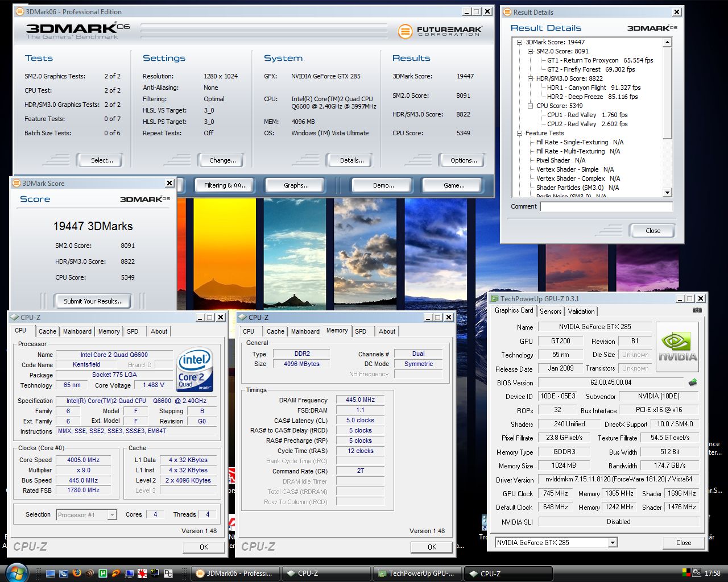Image resolution: width=728 pixels, height=582 pixels.
Task: Click the Submit Your Results button
Action: pos(93,301)
